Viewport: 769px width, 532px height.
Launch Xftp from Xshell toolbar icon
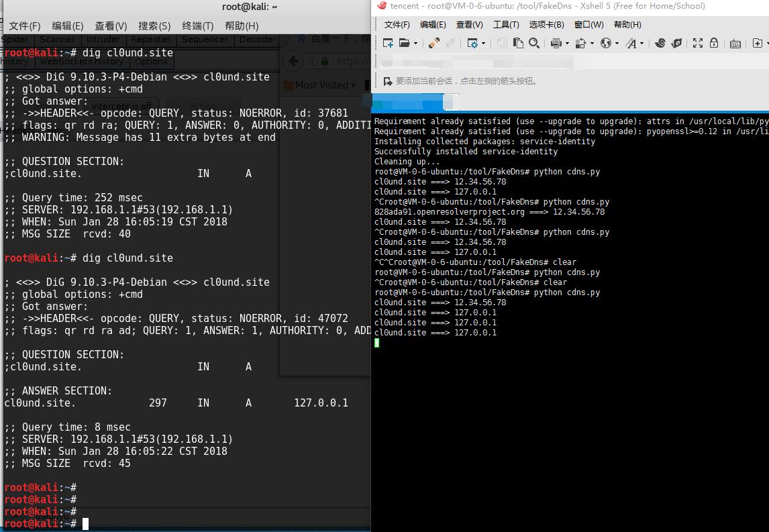coord(677,43)
